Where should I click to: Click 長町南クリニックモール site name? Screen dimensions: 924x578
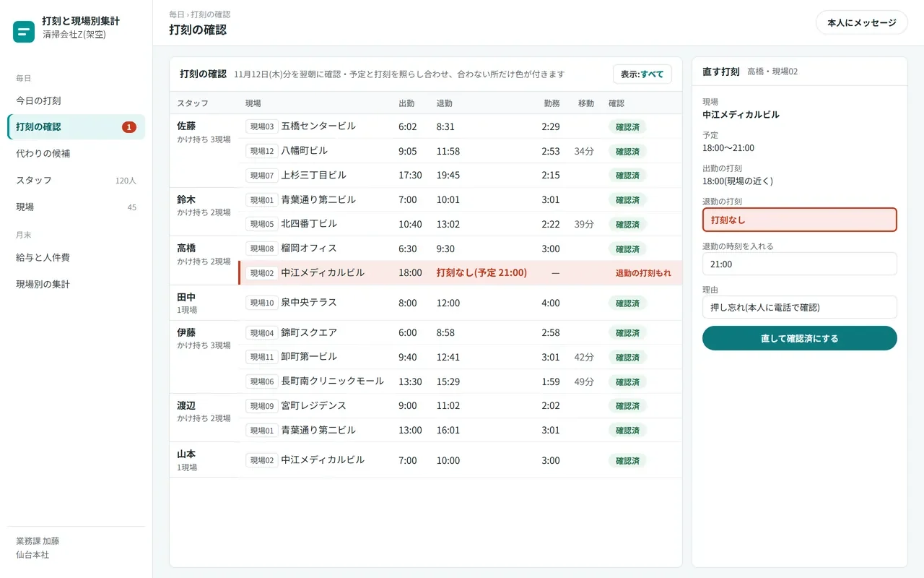coord(333,381)
